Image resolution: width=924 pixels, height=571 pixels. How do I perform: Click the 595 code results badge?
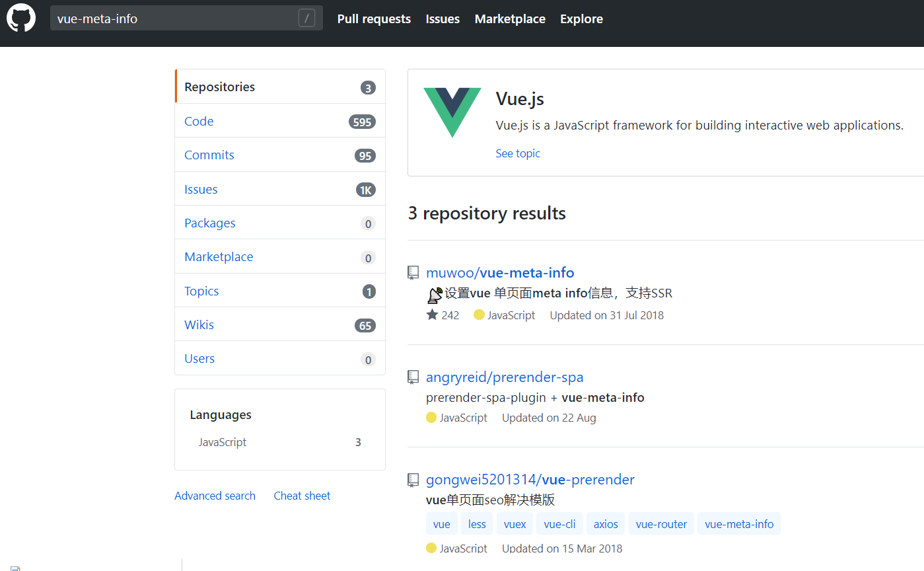point(362,122)
